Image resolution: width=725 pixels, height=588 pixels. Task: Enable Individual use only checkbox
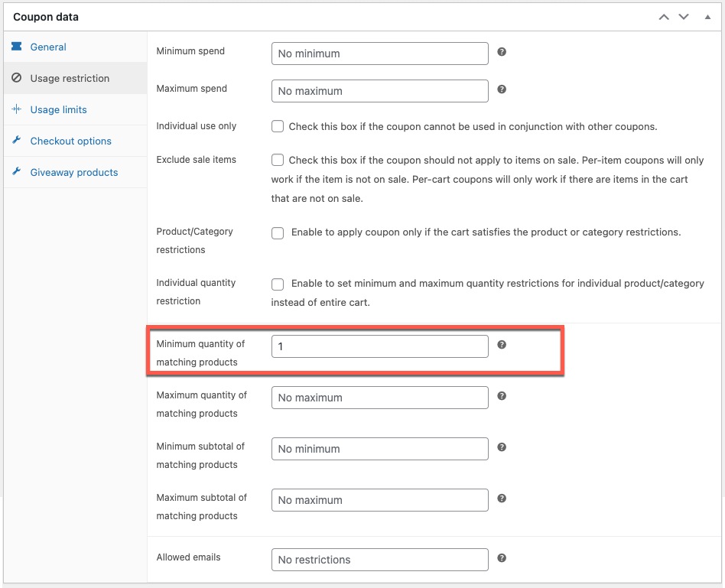pos(278,126)
